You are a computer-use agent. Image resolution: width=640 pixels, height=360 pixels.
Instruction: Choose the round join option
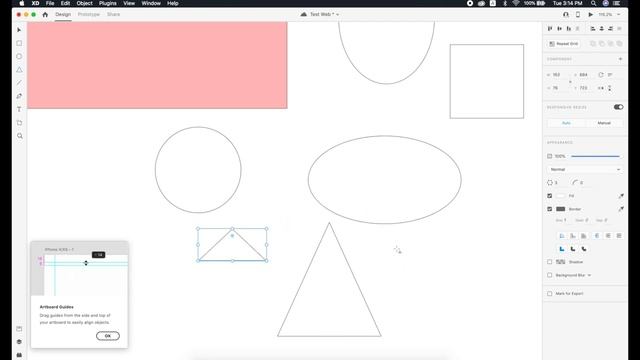pyautogui.click(x=573, y=249)
